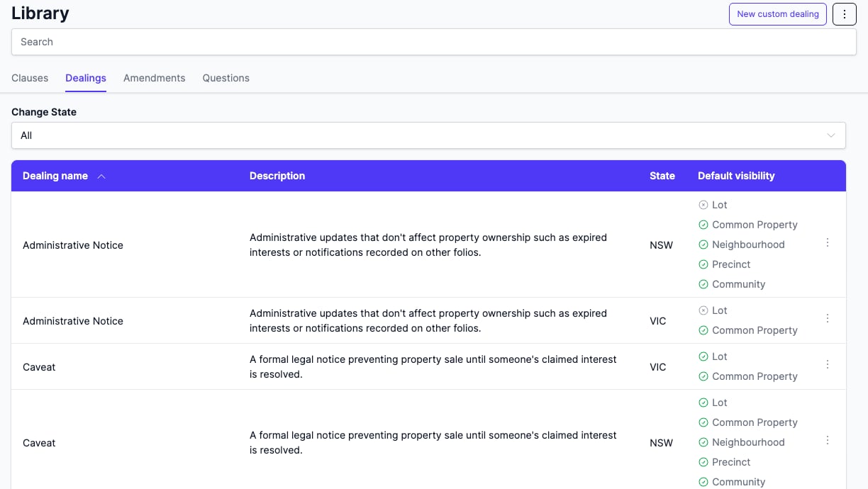
Task: Click description text of NSW Caveat
Action: point(433,442)
